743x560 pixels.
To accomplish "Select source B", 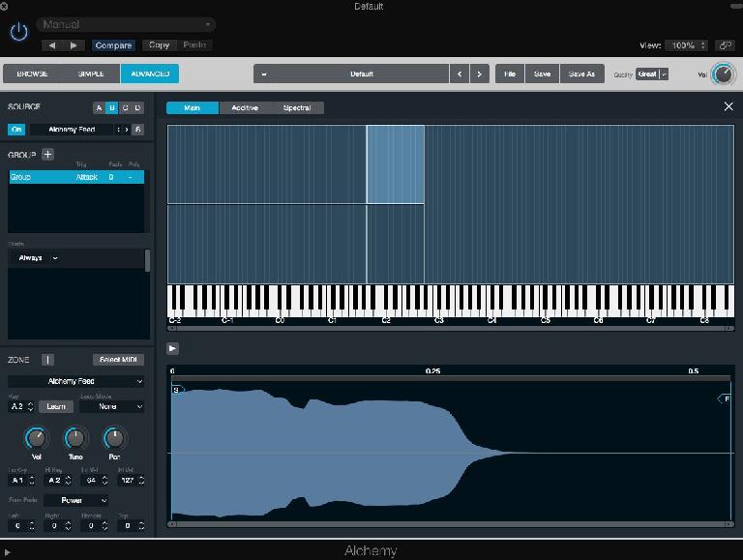I will click(112, 108).
